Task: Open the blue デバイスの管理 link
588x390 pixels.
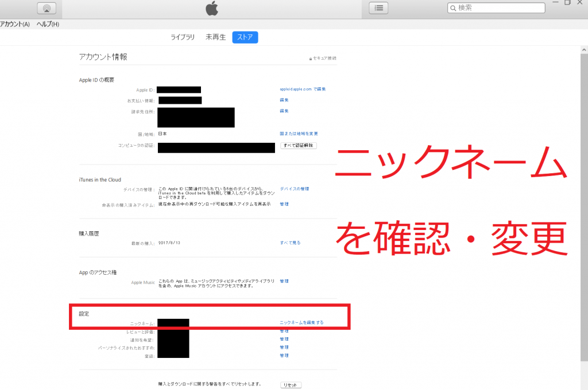Action: click(x=295, y=189)
